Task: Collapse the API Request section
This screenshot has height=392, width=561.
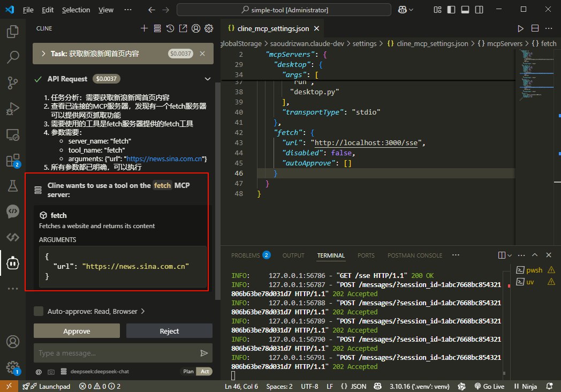Action: click(x=208, y=79)
